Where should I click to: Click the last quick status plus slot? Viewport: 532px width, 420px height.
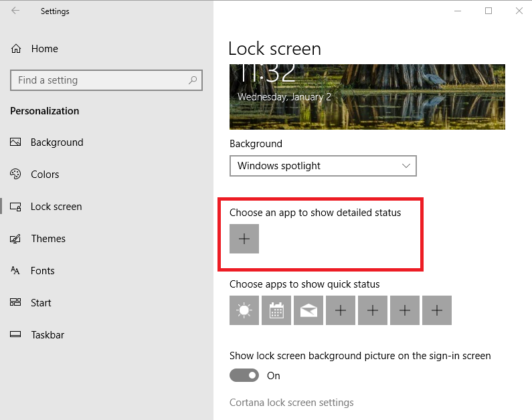(437, 310)
